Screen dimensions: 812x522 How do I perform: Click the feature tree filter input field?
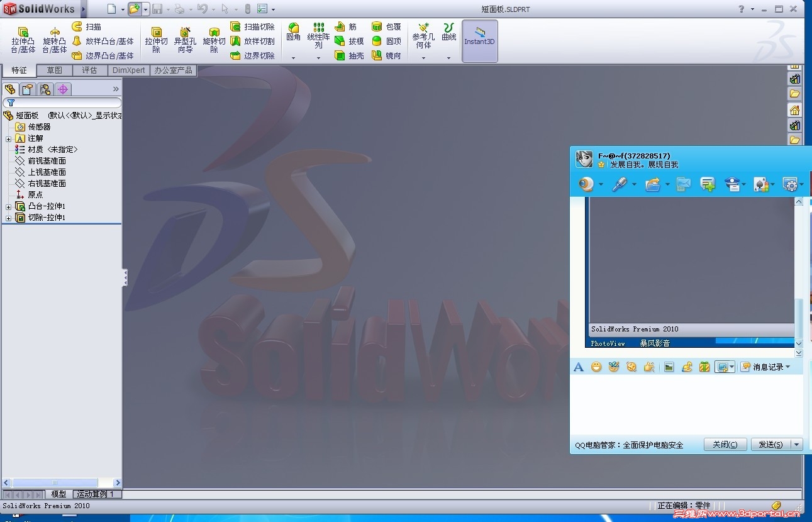click(x=62, y=103)
